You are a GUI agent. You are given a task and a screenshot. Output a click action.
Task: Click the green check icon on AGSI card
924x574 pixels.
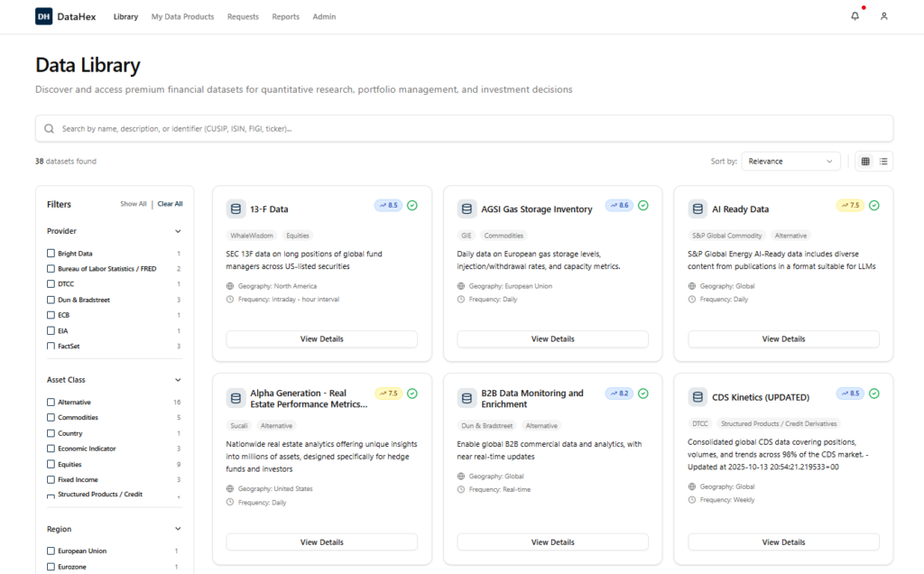[x=643, y=205]
